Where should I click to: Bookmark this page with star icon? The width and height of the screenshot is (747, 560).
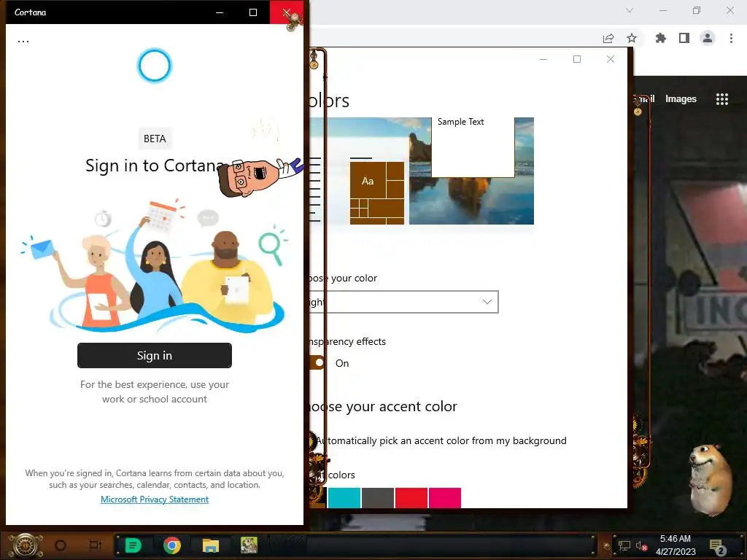[632, 38]
